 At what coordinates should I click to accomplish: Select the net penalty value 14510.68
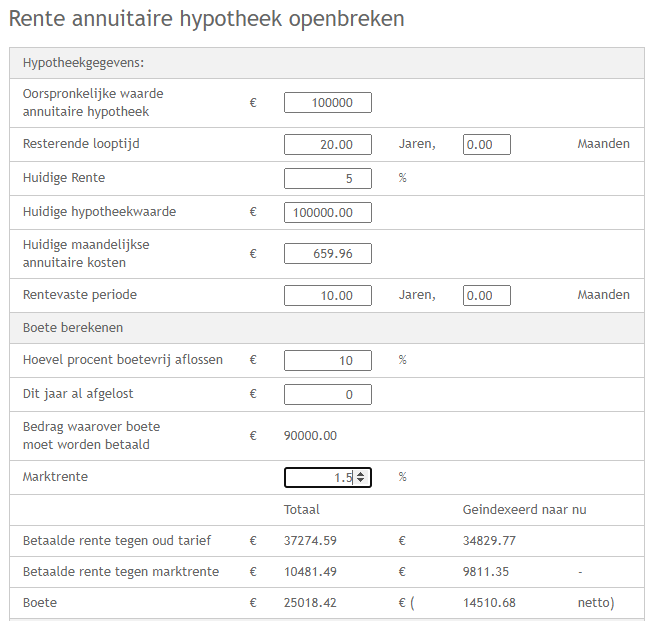click(489, 603)
